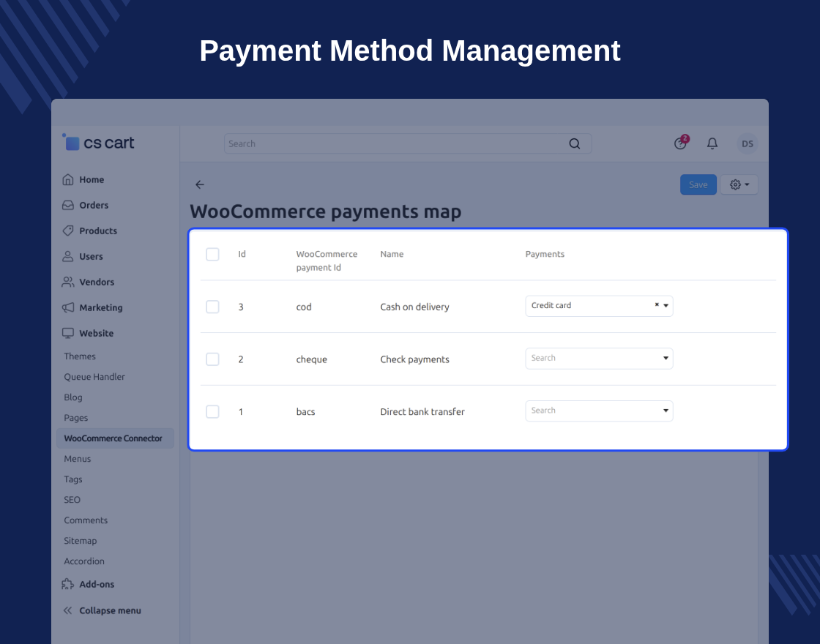
Task: Click the WooCommerce payment Id column header
Action: 327,261
